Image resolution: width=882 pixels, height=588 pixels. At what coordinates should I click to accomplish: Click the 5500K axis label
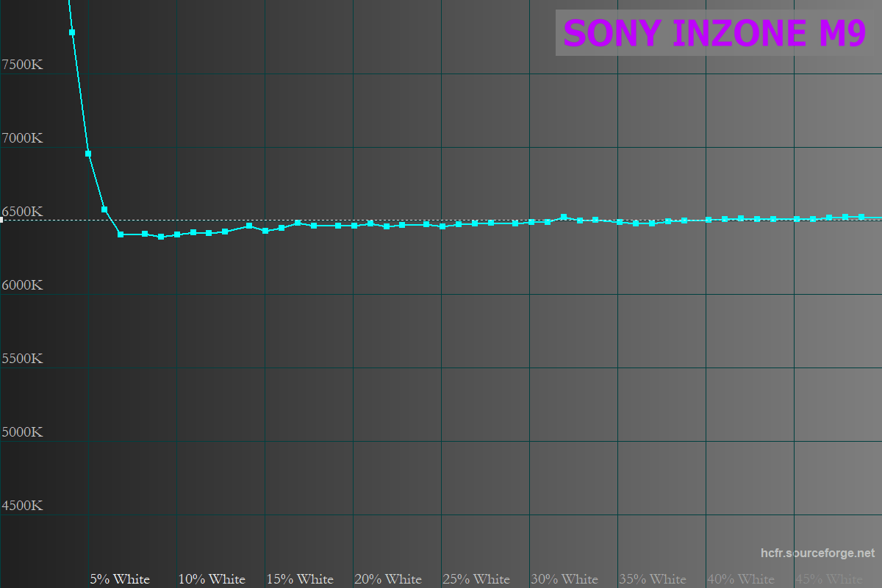[22, 359]
